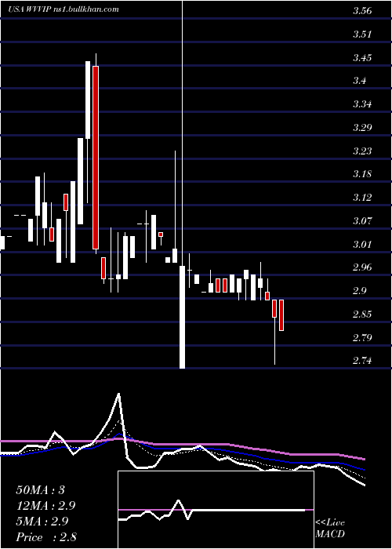Click the 3.18 price axis label
Viewport: 392px width, 549px height.
(362, 174)
